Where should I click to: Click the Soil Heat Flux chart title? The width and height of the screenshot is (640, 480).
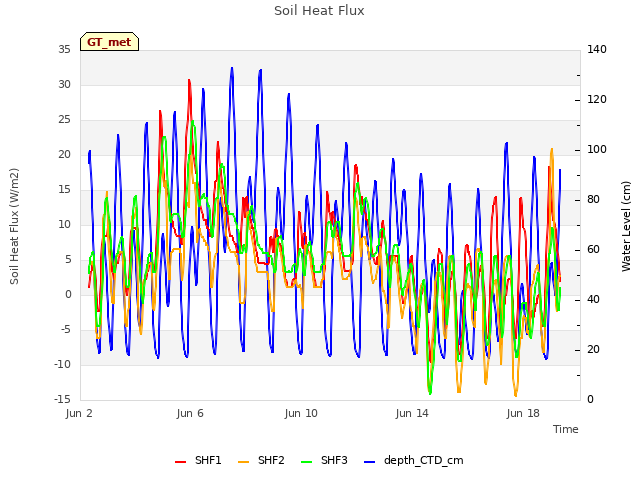coord(319,11)
